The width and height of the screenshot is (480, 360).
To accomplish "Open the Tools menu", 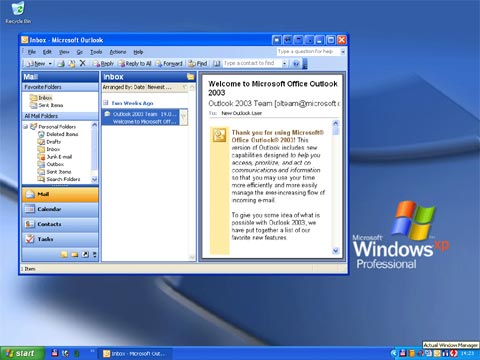I will pyautogui.click(x=96, y=52).
